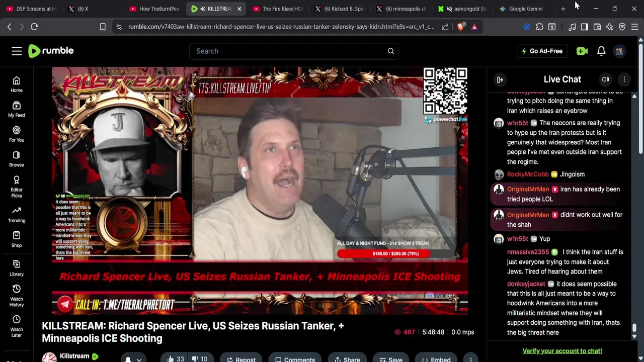Open the browser extensions puzzle icon

(540, 27)
